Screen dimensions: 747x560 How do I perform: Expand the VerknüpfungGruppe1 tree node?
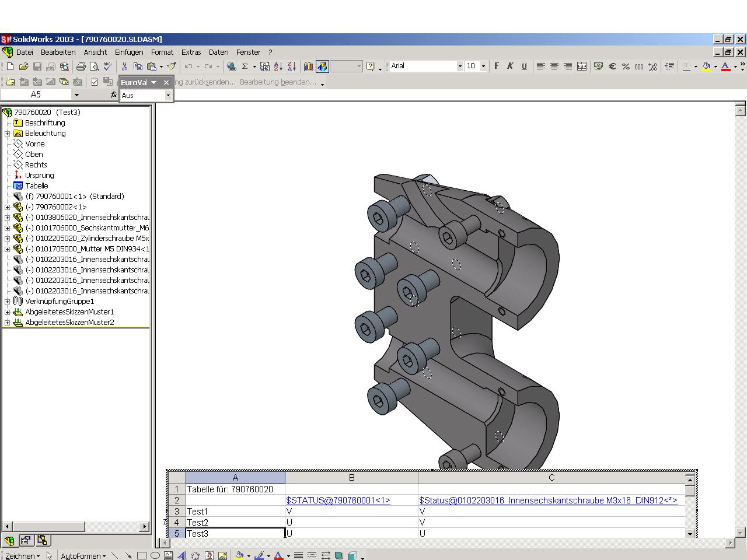[7, 302]
